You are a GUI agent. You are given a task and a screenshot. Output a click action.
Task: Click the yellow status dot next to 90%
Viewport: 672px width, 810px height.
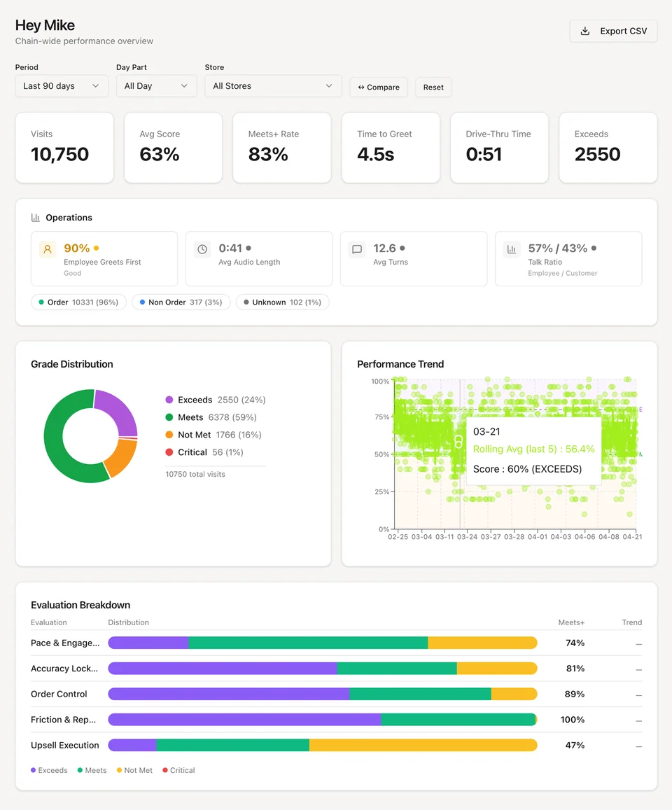click(96, 248)
